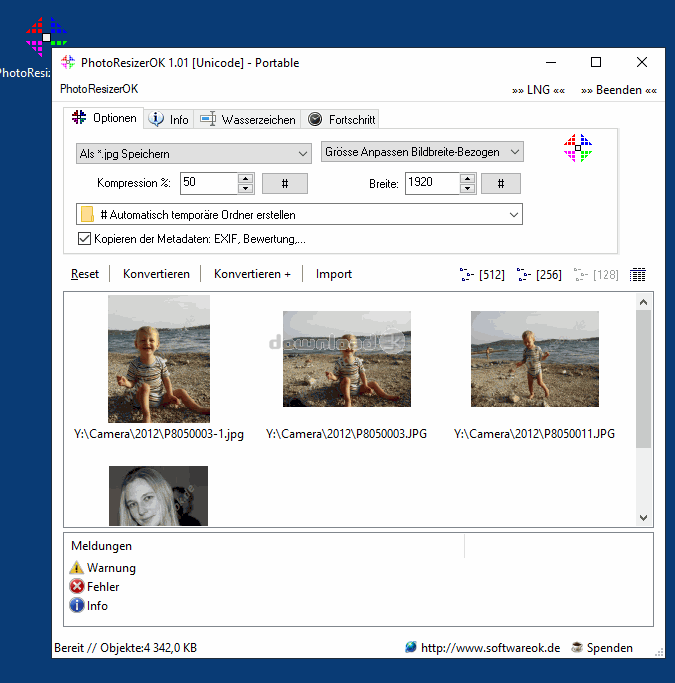Click the title bar application icon
Screen dimensions: 675x683
[x=68, y=62]
